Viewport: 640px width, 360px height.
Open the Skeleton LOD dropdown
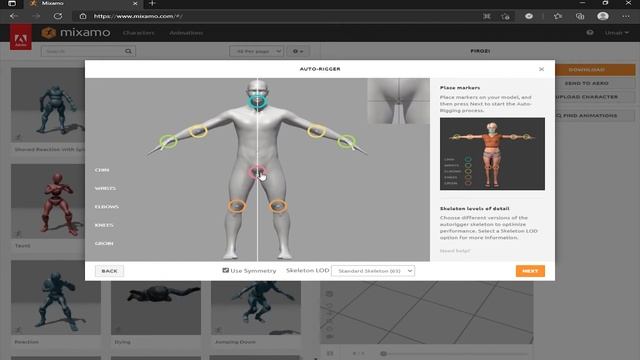pos(373,271)
